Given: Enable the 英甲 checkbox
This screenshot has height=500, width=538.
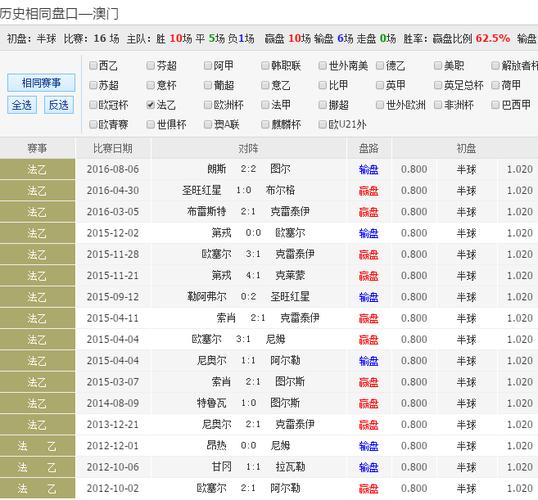Looking at the screenshot, I should pos(380,85).
